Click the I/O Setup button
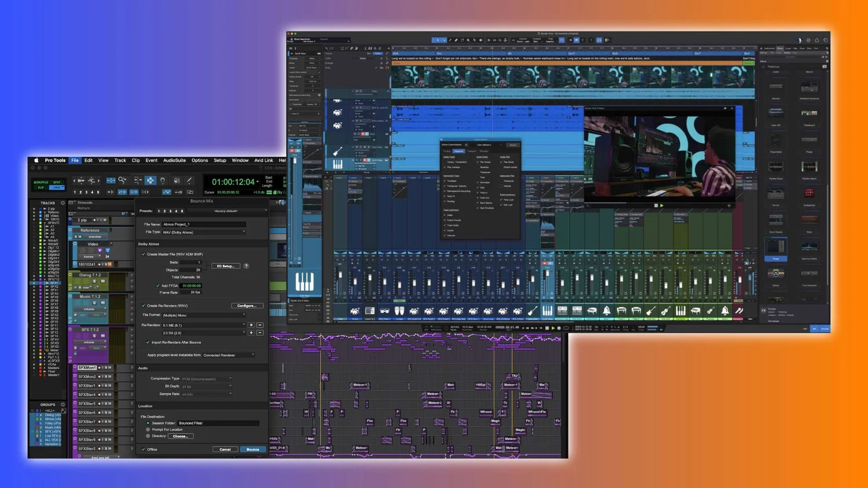The width and height of the screenshot is (868, 488). tap(226, 265)
